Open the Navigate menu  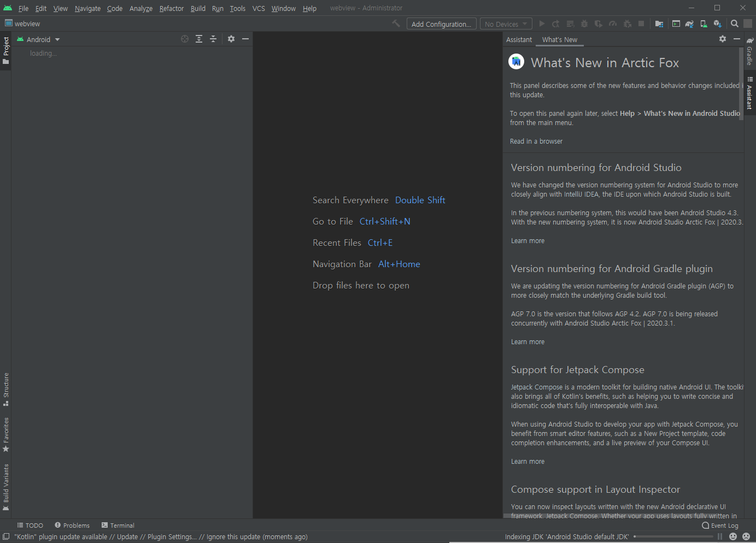[87, 8]
